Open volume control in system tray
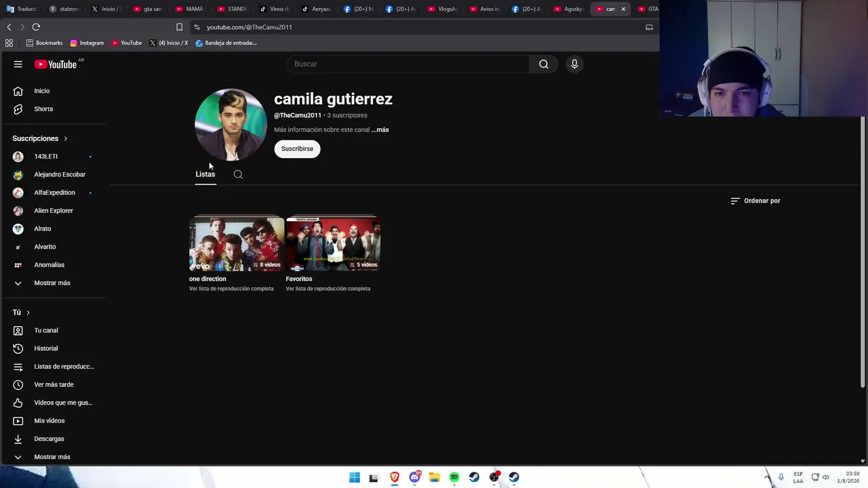Image resolution: width=868 pixels, height=488 pixels. pyautogui.click(x=826, y=477)
